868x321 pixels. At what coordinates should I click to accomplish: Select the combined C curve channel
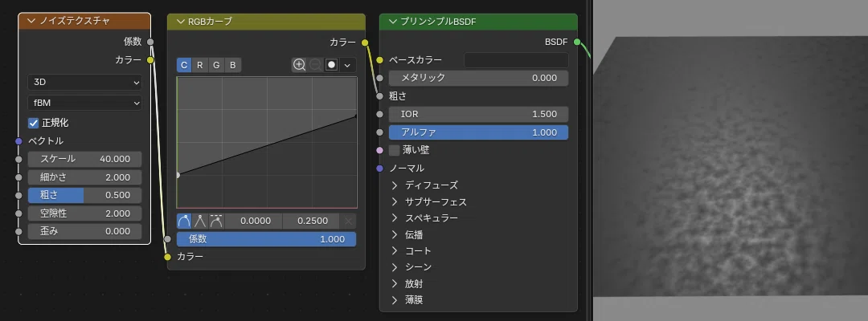tap(184, 65)
